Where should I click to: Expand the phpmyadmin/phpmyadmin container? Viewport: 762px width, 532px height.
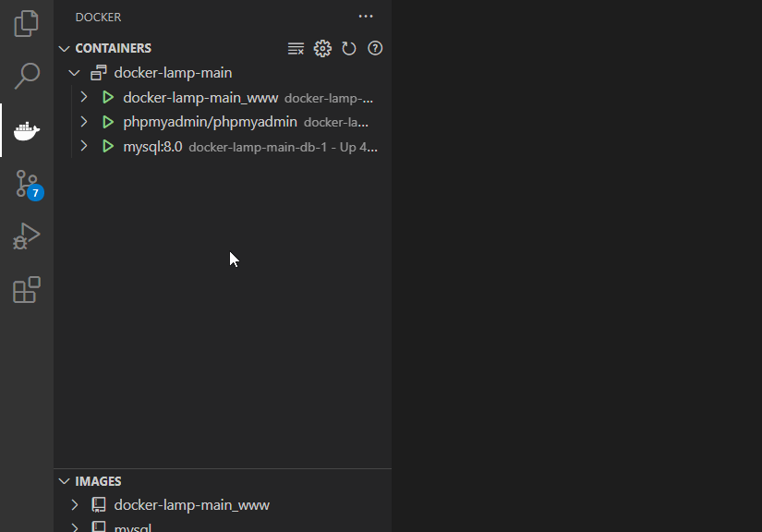[x=84, y=122]
